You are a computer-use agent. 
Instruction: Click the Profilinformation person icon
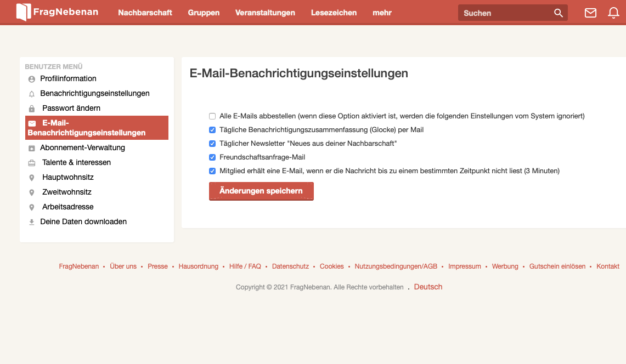coord(32,79)
